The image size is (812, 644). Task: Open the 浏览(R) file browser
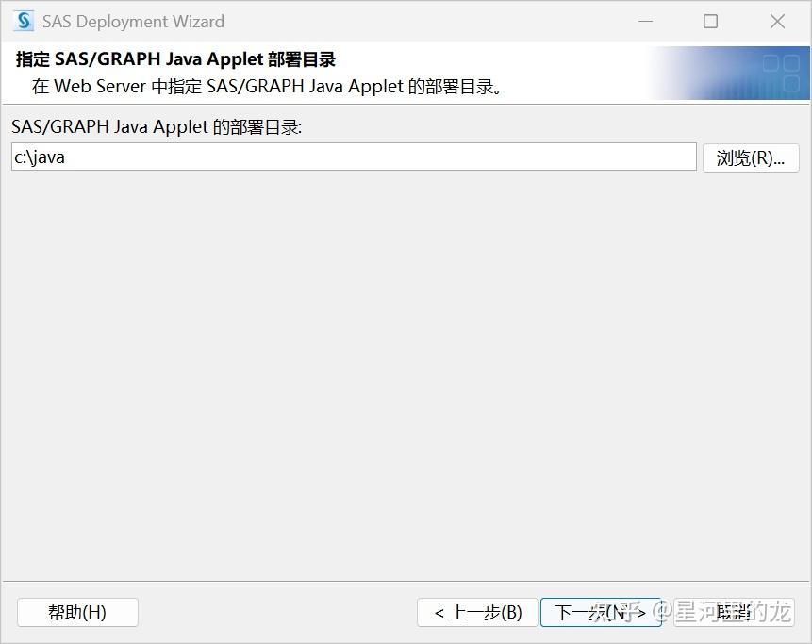tap(751, 157)
